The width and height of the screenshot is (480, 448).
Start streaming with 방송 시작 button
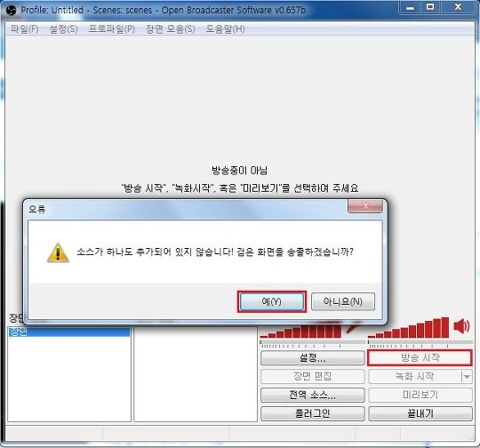tap(420, 357)
